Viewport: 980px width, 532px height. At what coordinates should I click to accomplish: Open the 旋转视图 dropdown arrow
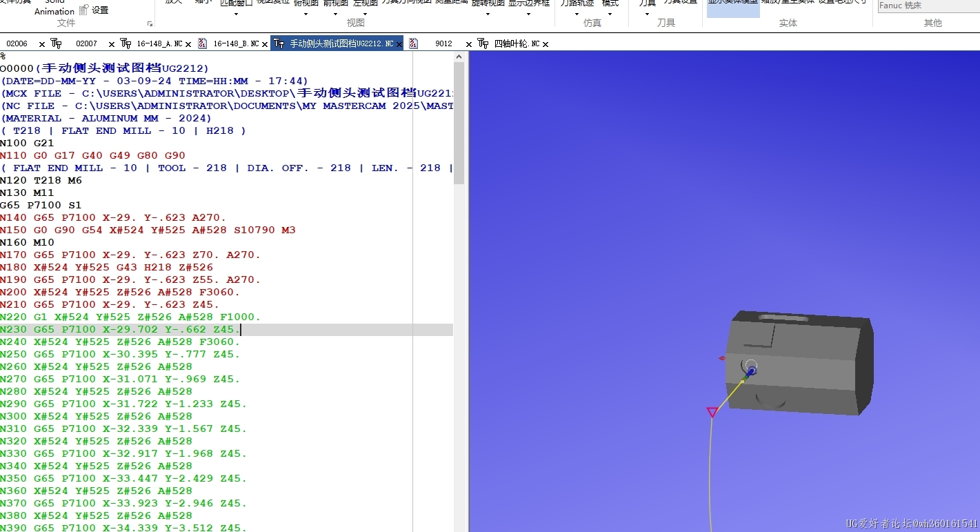(488, 13)
